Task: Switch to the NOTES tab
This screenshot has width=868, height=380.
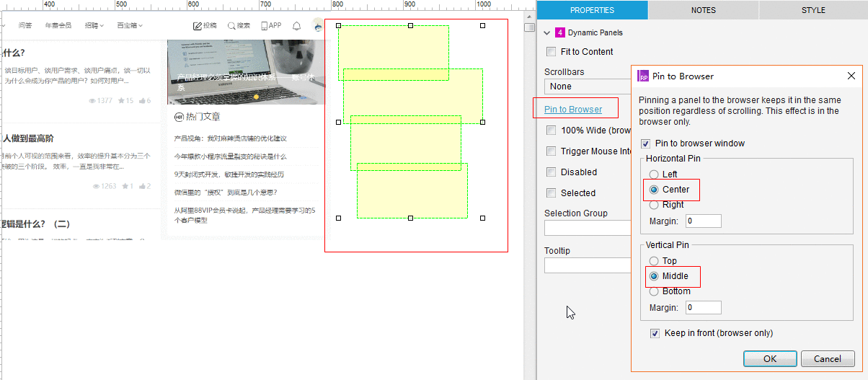Action: 703,10
